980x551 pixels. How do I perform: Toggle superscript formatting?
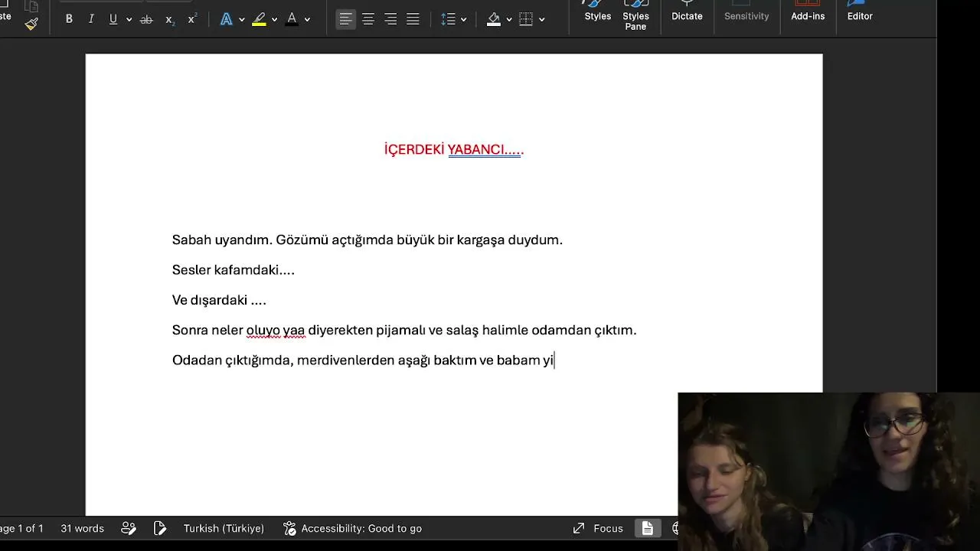pos(191,19)
